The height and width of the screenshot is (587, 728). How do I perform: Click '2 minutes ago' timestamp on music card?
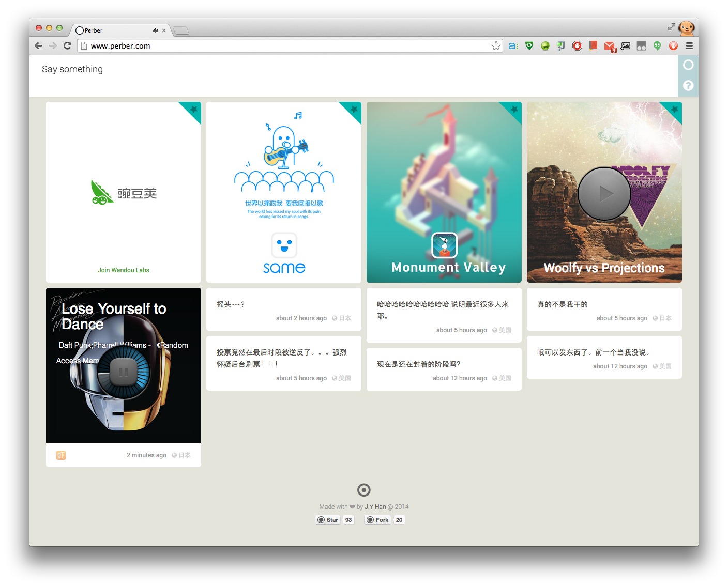point(146,455)
